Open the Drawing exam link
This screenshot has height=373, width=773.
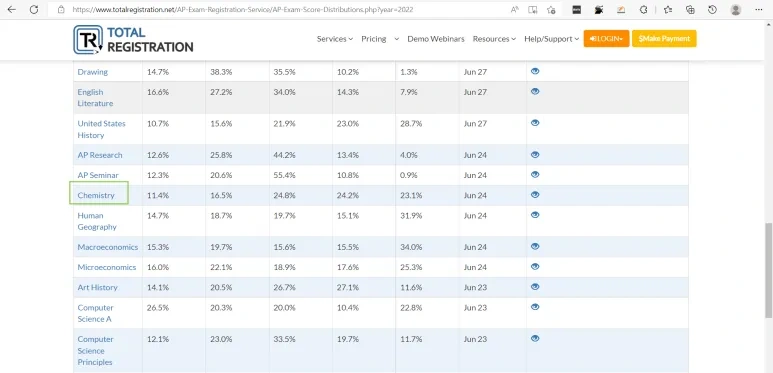(x=92, y=72)
